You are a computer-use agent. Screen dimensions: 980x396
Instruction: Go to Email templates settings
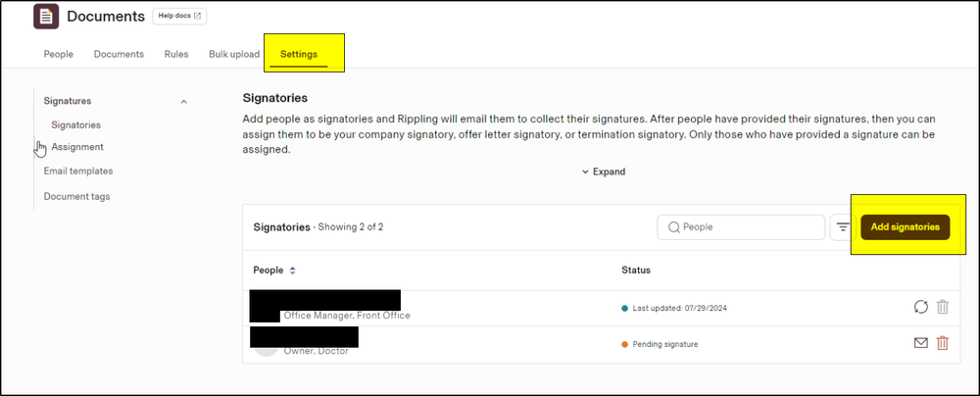78,171
